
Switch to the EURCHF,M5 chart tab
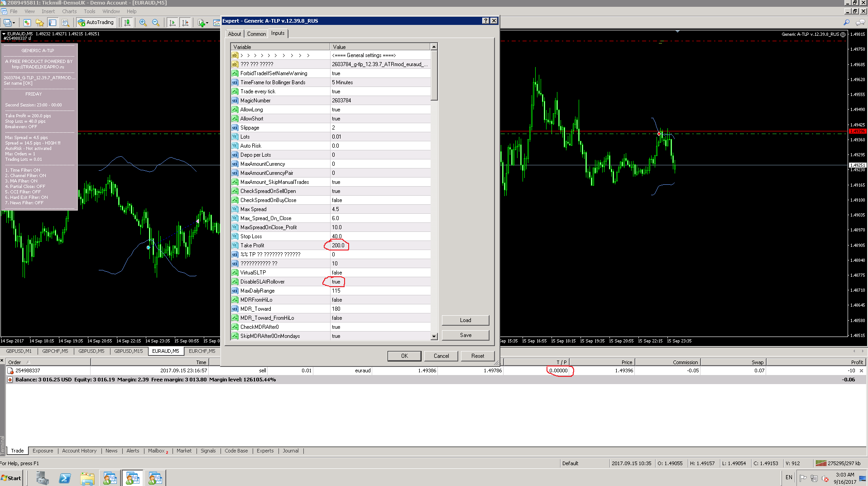pos(202,351)
